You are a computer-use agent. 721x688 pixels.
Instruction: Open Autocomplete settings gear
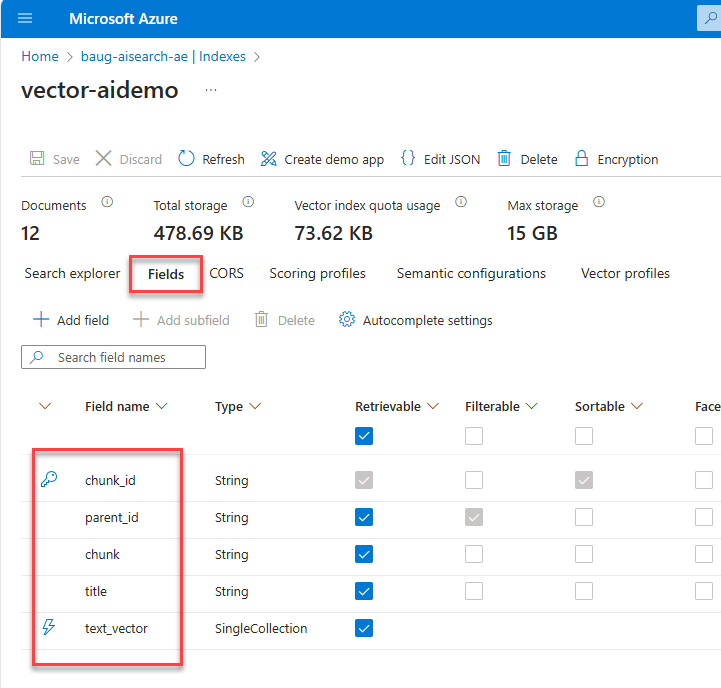(x=347, y=320)
